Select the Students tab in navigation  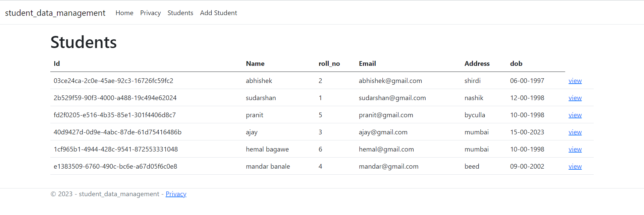(x=180, y=13)
